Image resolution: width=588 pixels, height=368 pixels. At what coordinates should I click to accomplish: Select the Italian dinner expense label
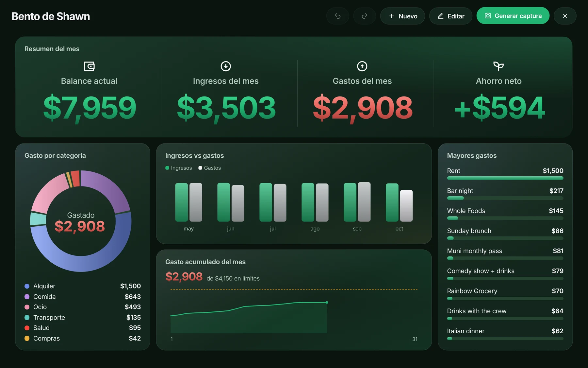coord(466,331)
